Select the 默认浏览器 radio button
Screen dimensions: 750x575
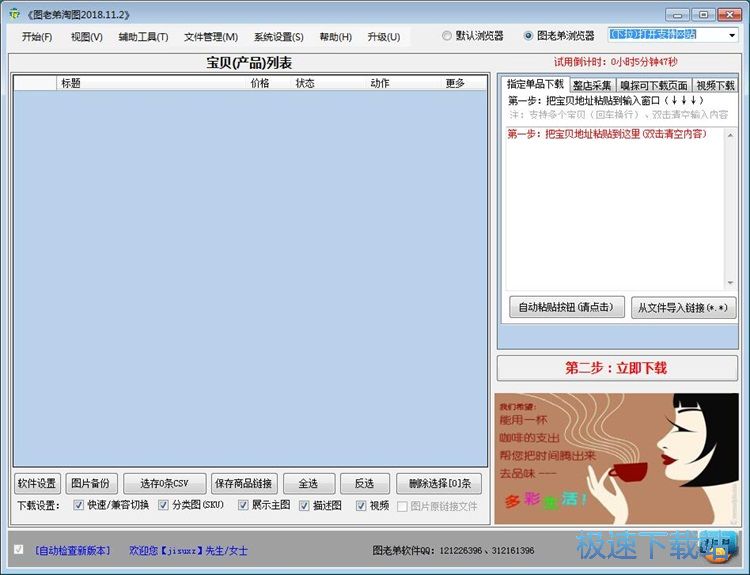click(x=447, y=36)
